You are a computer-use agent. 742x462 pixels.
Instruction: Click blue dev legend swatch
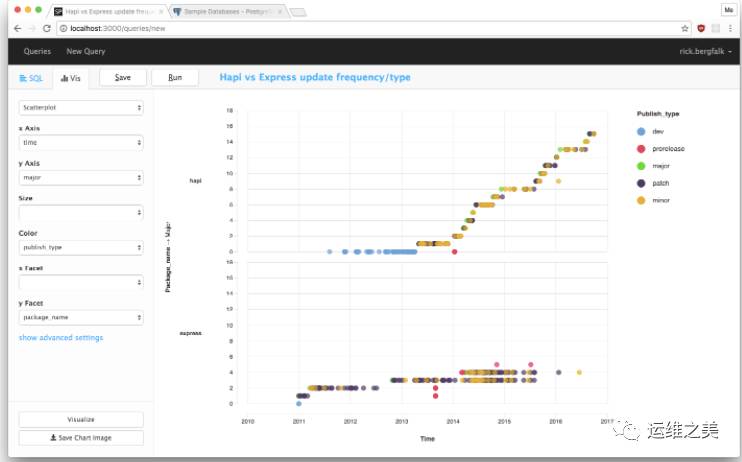click(641, 132)
